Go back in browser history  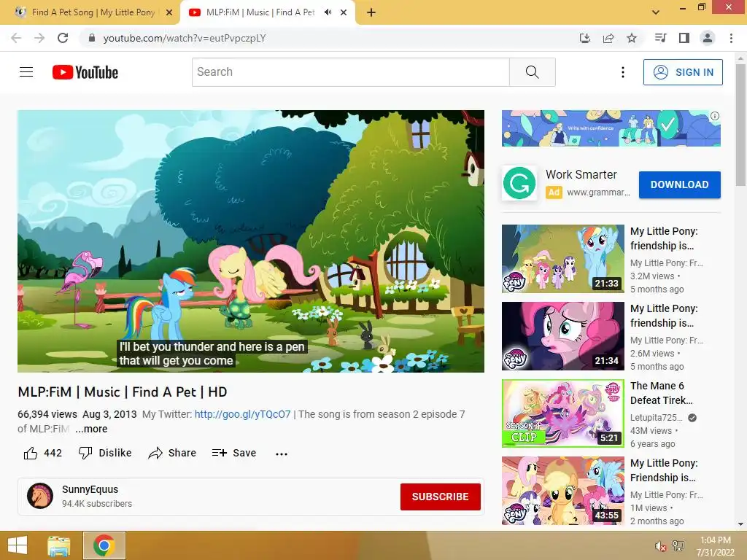click(16, 38)
